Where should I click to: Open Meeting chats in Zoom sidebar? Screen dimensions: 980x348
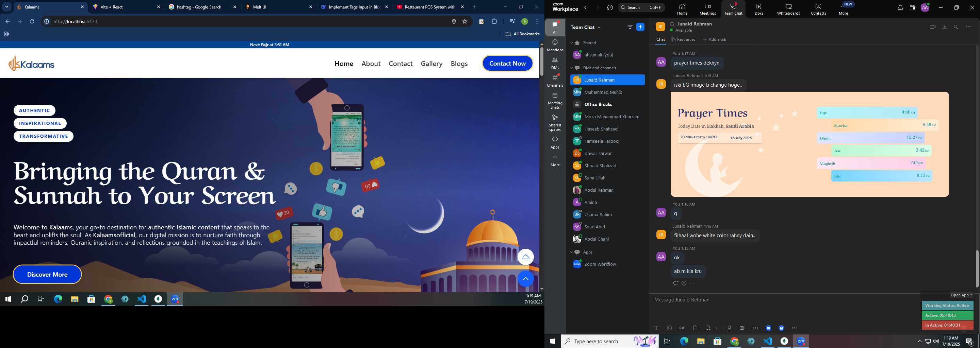coord(555,101)
